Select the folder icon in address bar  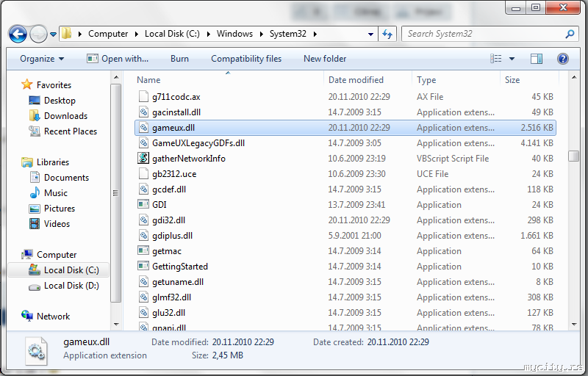pyautogui.click(x=66, y=34)
